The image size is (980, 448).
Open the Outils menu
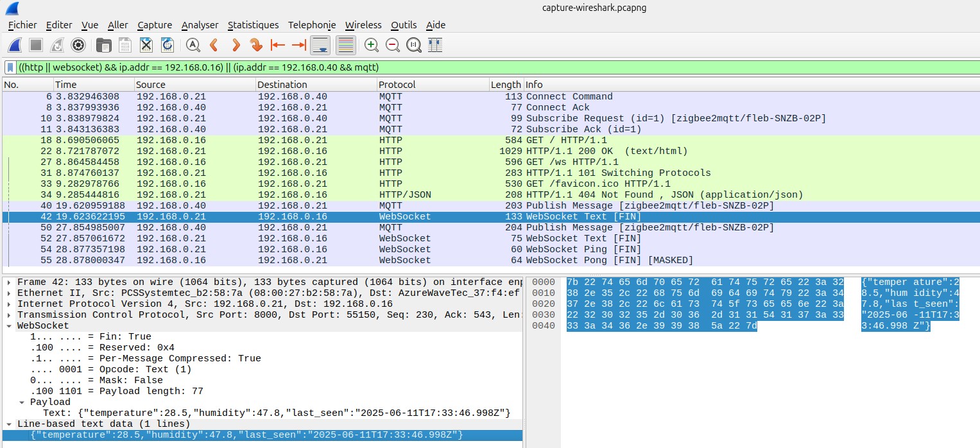click(x=404, y=25)
